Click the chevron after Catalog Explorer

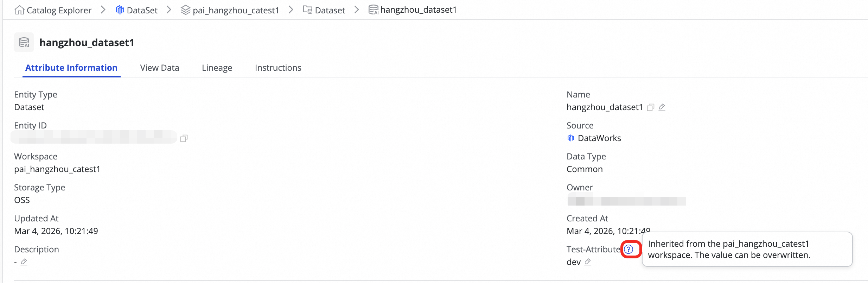(x=103, y=10)
